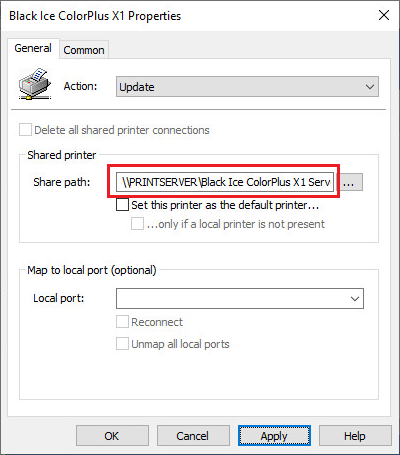Close the Properties dialog window
This screenshot has width=400, height=455.
(x=384, y=15)
